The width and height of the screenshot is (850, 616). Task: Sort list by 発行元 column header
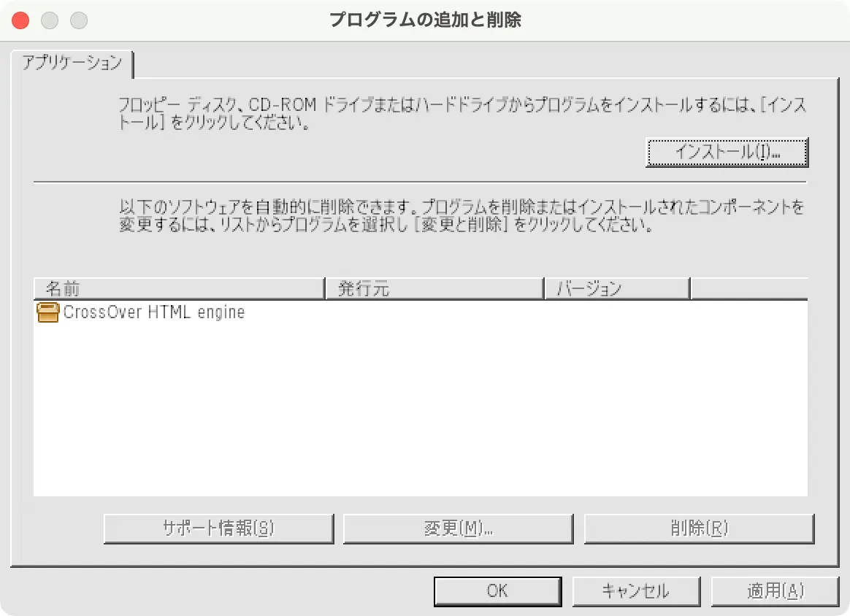pos(434,288)
